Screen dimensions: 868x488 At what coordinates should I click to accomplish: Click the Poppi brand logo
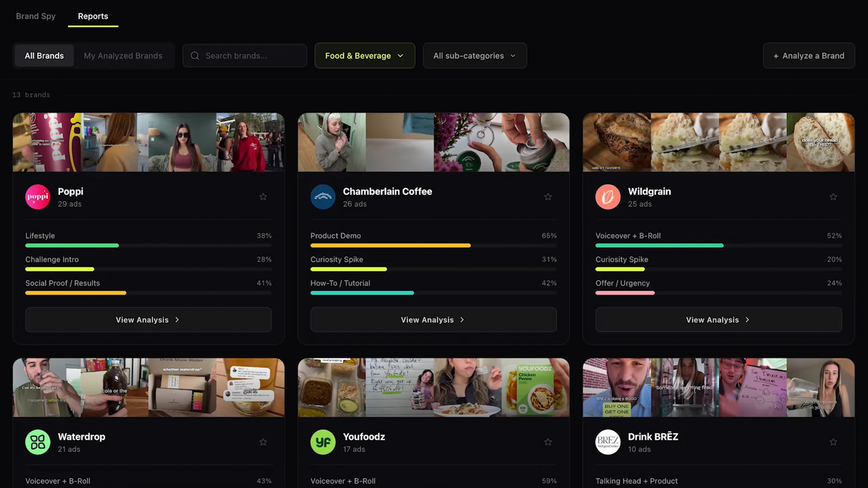coord(38,197)
